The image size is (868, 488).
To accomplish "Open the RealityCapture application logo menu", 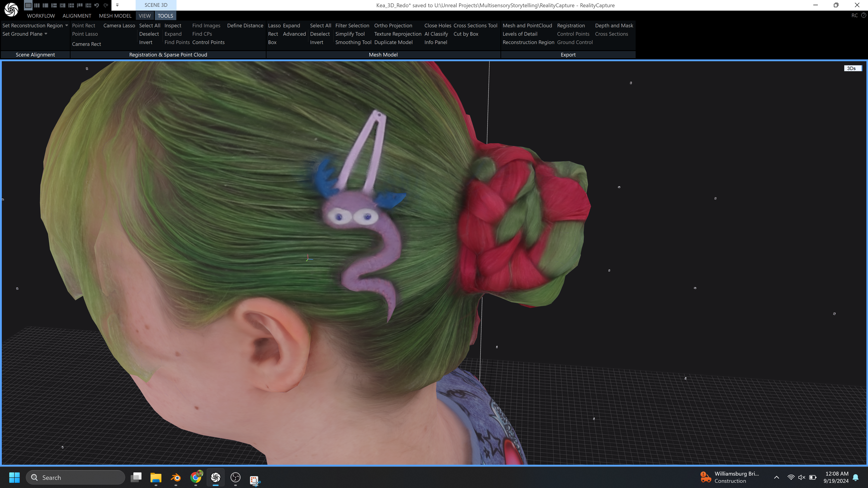I will pyautogui.click(x=11, y=9).
